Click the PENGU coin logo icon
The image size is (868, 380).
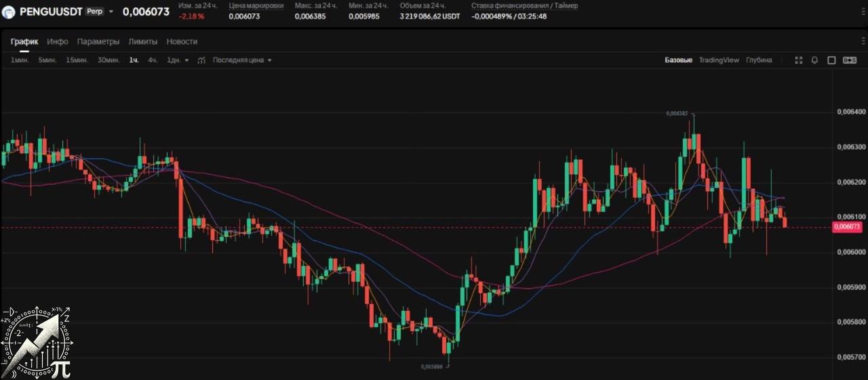pyautogui.click(x=9, y=12)
